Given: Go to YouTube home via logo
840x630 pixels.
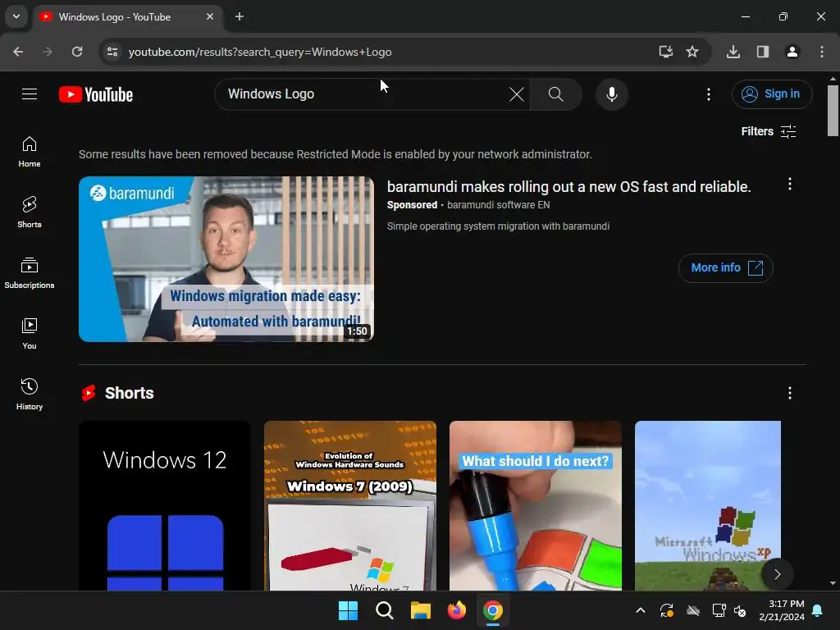Looking at the screenshot, I should [x=96, y=94].
